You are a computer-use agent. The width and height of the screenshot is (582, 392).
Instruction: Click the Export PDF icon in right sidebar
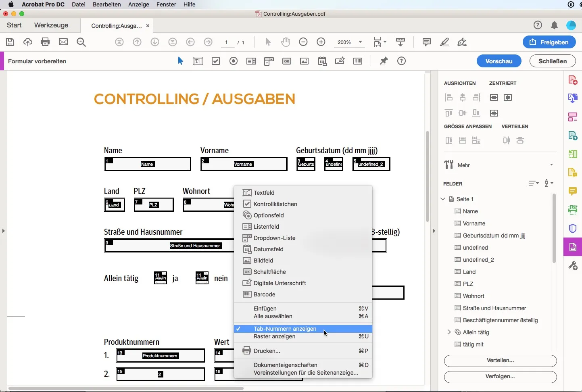pos(572,98)
